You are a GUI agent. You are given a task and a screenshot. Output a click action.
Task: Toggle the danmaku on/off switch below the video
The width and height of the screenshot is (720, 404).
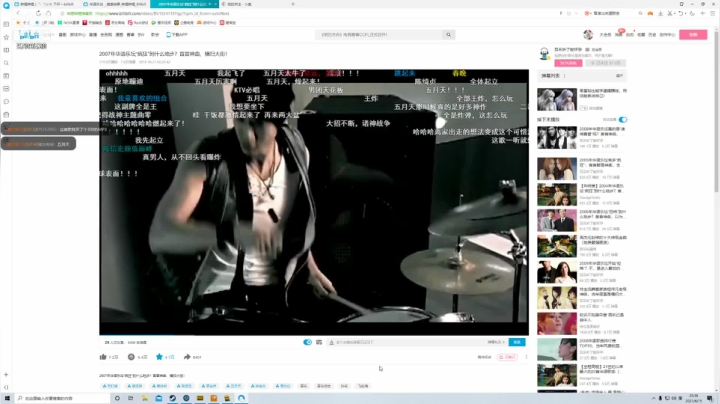pos(307,342)
